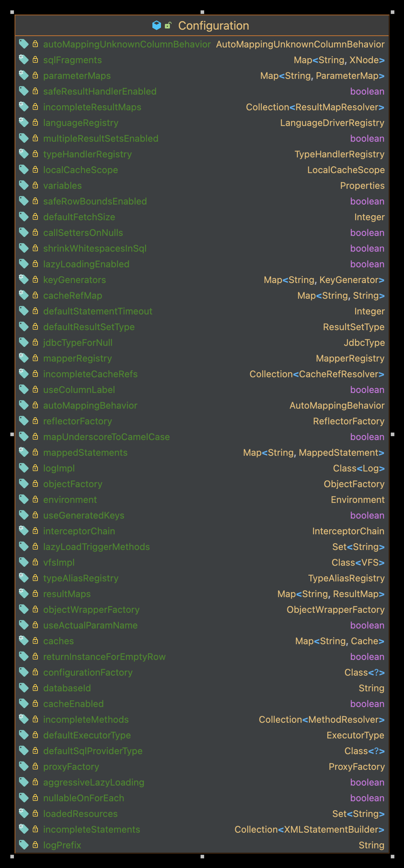404x868 pixels.
Task: Click the field tag icon for mappedStatements
Action: click(x=24, y=452)
